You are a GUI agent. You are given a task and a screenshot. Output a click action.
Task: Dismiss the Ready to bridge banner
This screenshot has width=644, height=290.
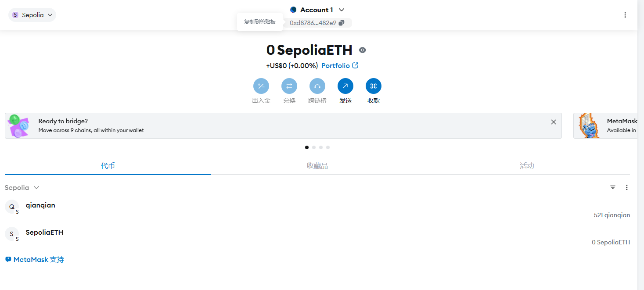pos(553,122)
